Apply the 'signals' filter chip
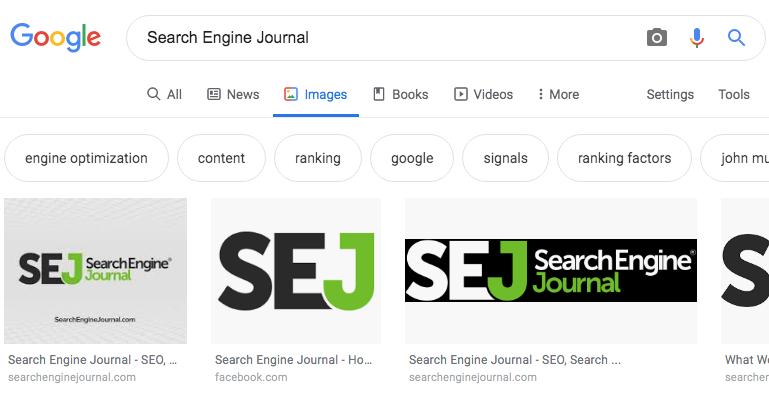The height and width of the screenshot is (404, 769). click(x=505, y=158)
